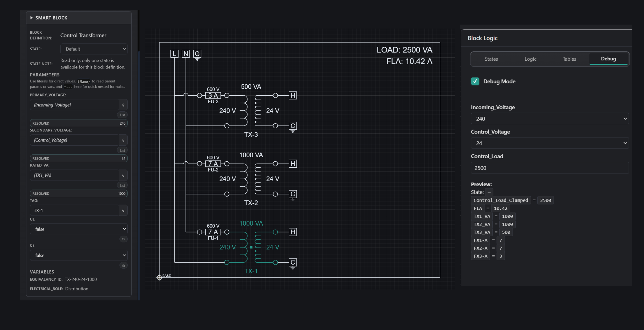Click the FLA: 10.42 A text

pyautogui.click(x=409, y=61)
